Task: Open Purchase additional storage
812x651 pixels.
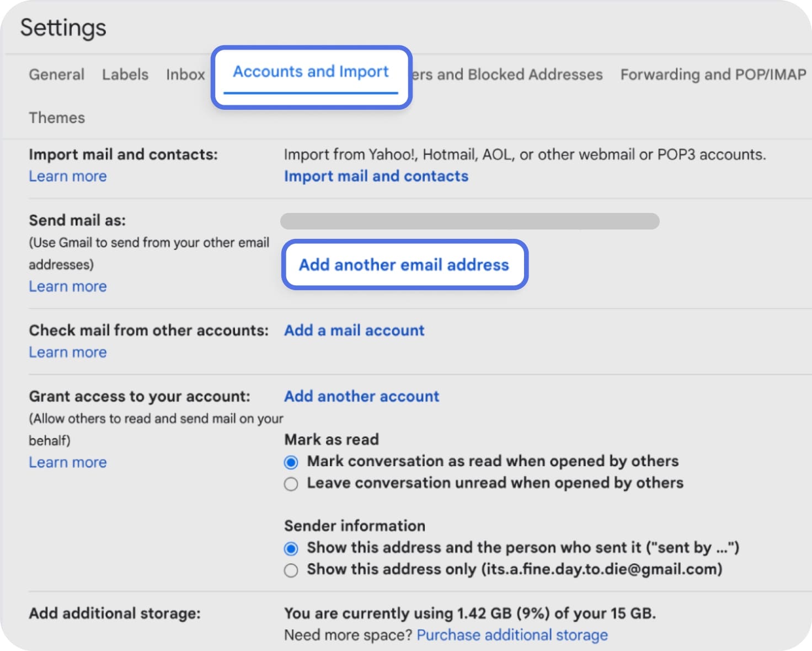Action: (x=512, y=634)
